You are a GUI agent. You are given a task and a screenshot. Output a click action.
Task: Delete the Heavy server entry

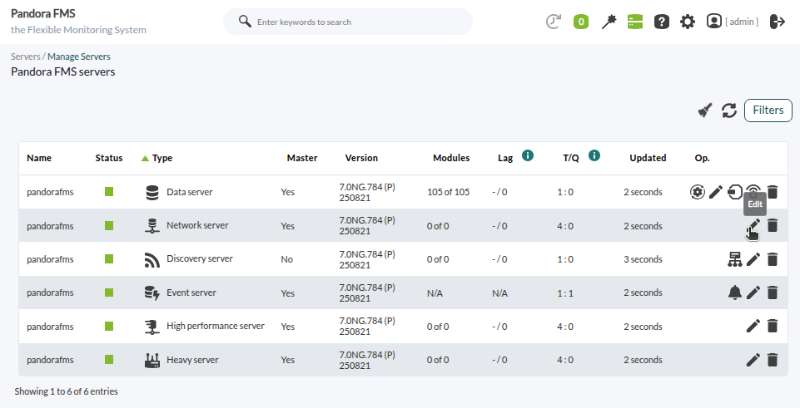point(772,360)
